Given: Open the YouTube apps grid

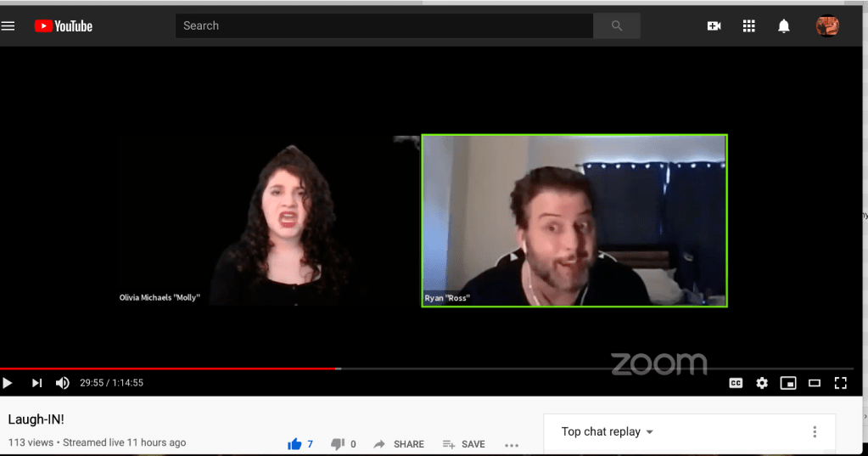Looking at the screenshot, I should pyautogui.click(x=748, y=26).
